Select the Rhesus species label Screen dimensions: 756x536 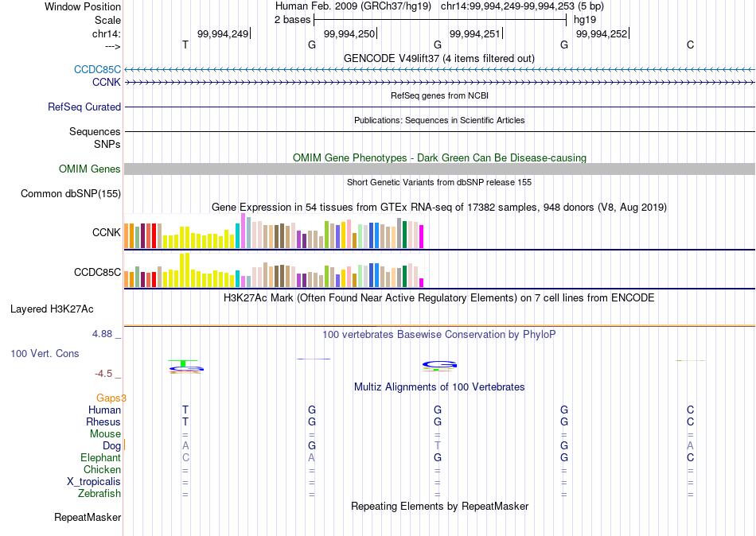(x=103, y=421)
